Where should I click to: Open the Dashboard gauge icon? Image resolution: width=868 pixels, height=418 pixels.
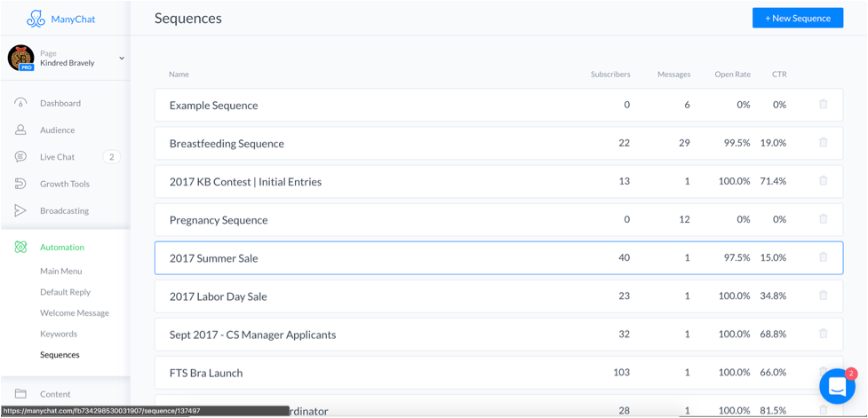tap(20, 104)
